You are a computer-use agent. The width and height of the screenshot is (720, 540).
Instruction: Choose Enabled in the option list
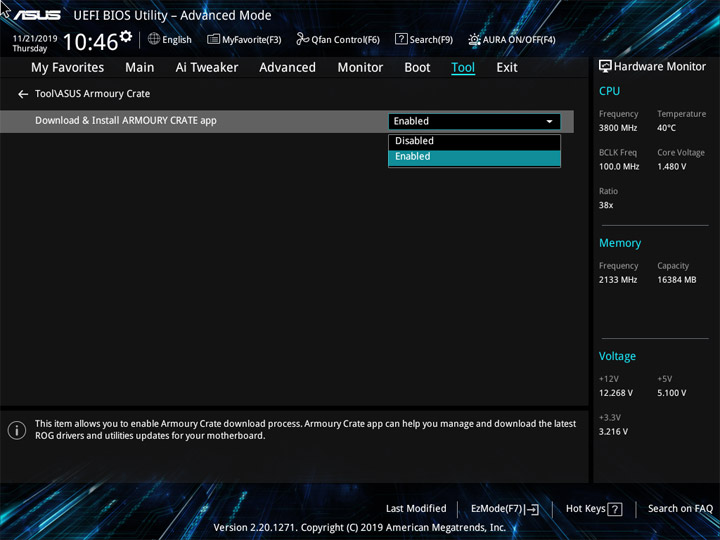474,157
